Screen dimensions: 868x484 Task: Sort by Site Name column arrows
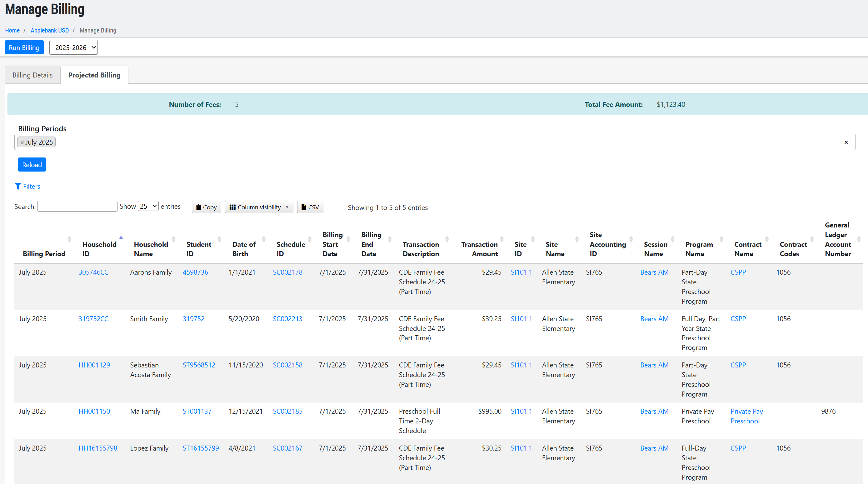(576, 239)
